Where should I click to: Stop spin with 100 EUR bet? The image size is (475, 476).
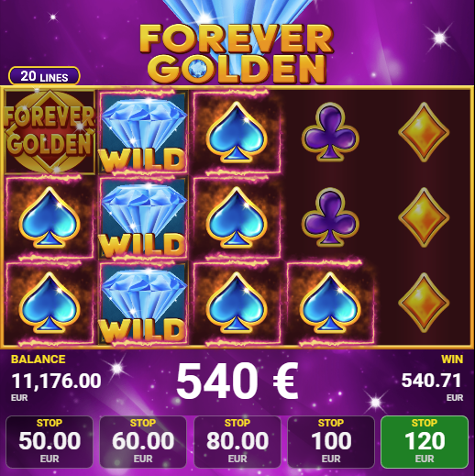pos(331,442)
